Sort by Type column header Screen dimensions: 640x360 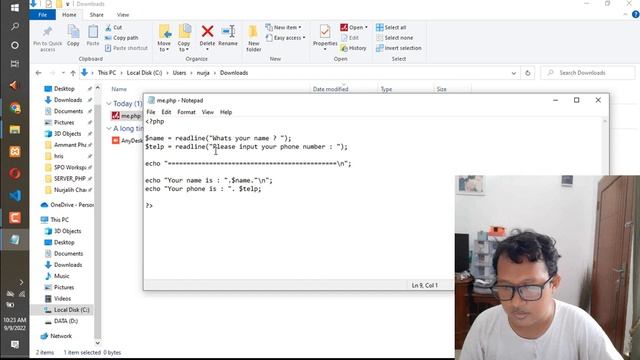pos(386,89)
